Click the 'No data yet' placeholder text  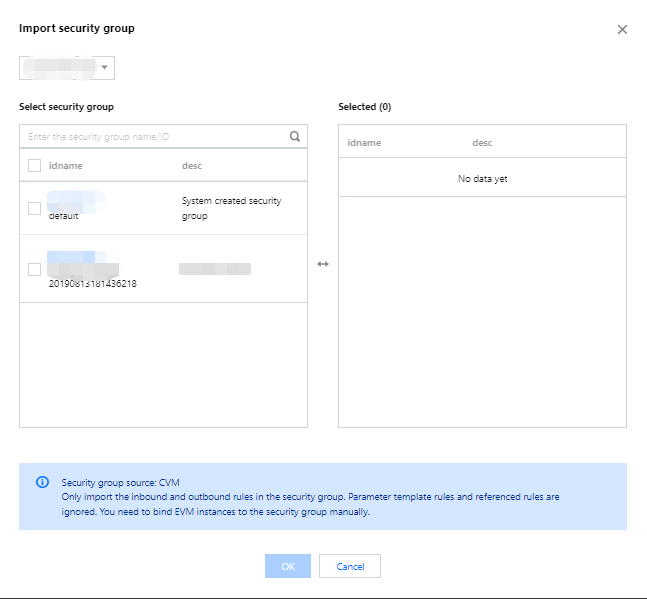tap(483, 179)
